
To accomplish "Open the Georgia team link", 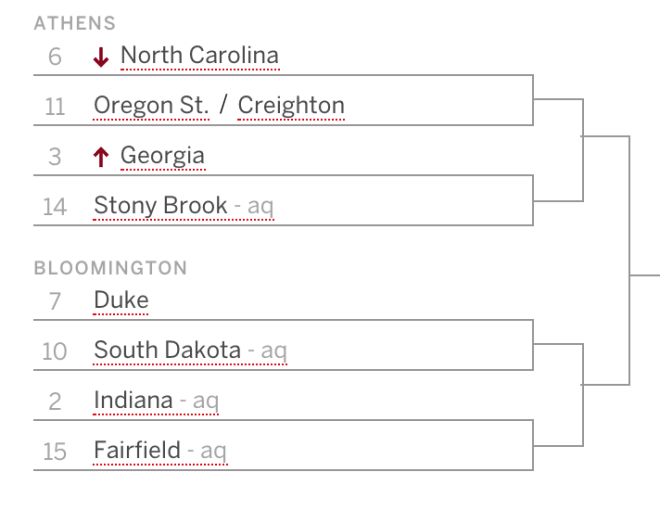I will coord(163,156).
